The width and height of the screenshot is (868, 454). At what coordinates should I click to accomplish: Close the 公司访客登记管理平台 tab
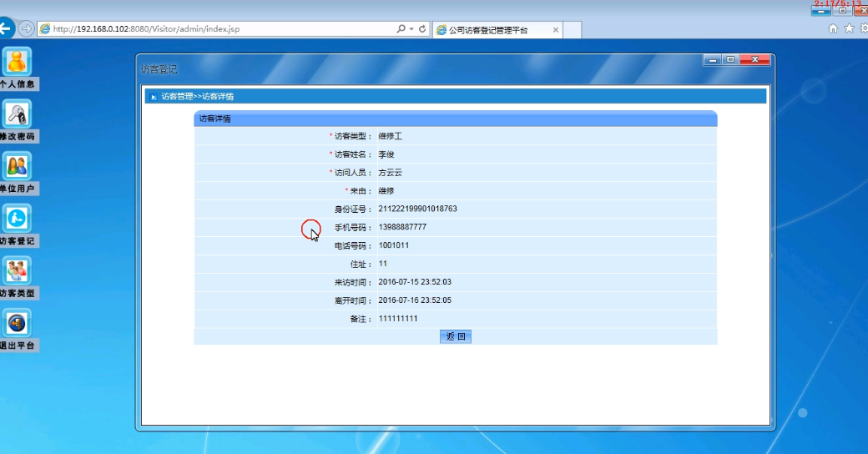point(555,30)
